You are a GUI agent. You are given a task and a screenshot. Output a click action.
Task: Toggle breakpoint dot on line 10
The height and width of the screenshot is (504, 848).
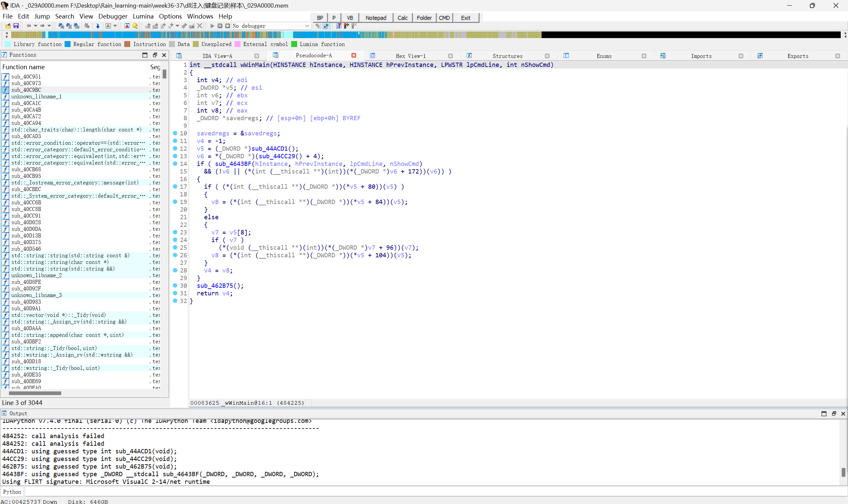[x=175, y=133]
